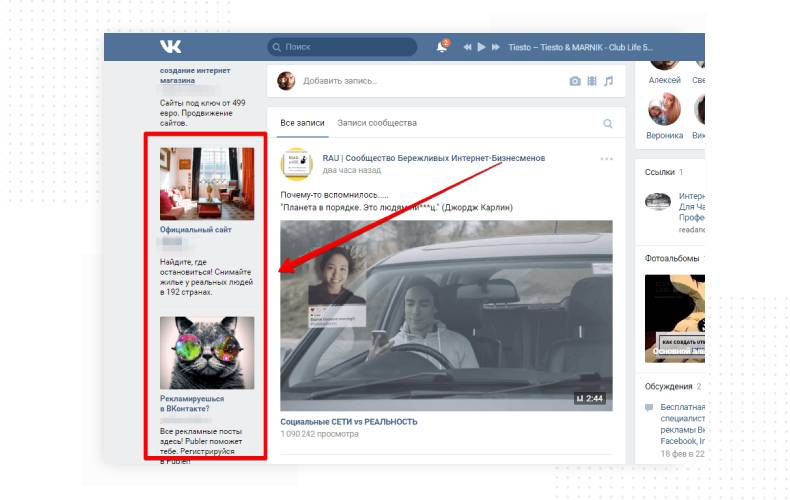790x500 pixels.
Task: Open the Tiesto Club Life track title
Action: coord(580,47)
